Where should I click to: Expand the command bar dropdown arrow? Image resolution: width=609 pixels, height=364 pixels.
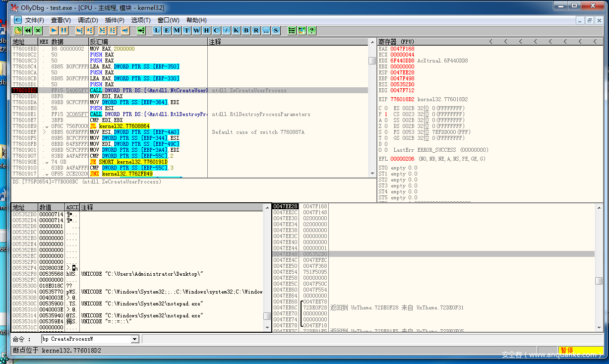coord(134,339)
